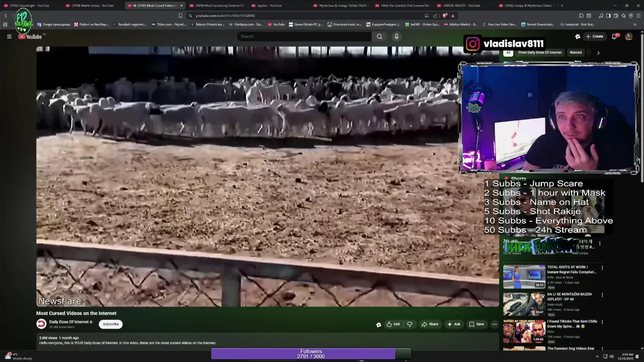644x362 pixels.
Task: Open 'I Found Tiktoks That Sent Chills' thumbnail
Action: click(x=524, y=331)
